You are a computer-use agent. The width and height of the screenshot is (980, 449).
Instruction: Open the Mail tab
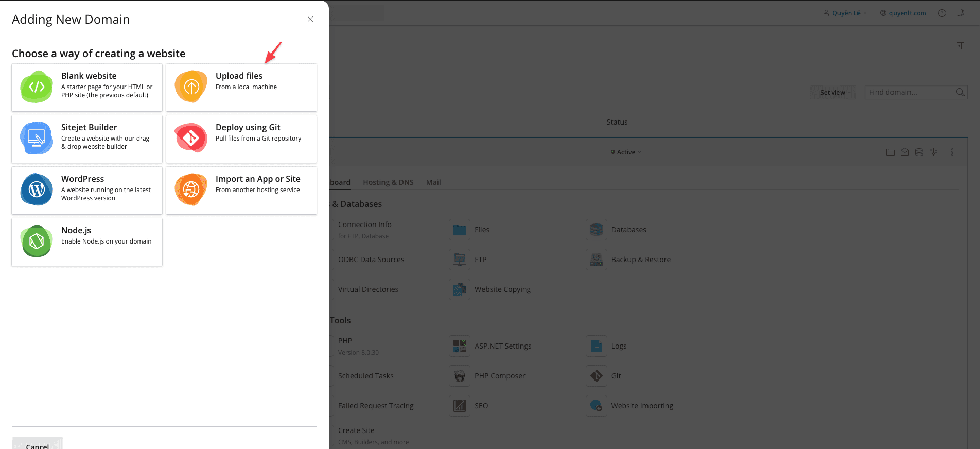[x=433, y=182]
